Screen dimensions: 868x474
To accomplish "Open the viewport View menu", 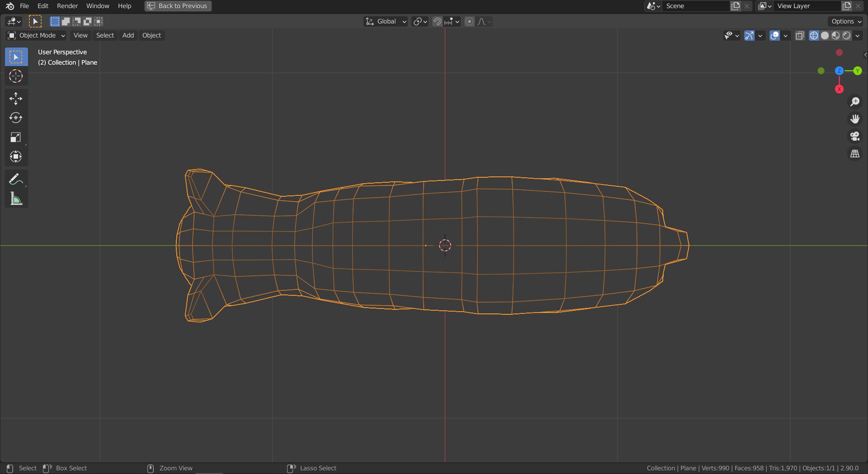I will (x=80, y=35).
